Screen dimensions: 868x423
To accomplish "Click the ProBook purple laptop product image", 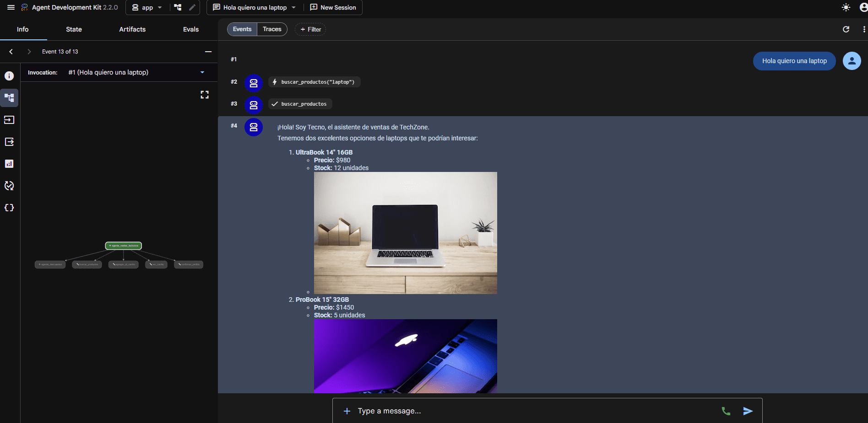I will point(406,356).
